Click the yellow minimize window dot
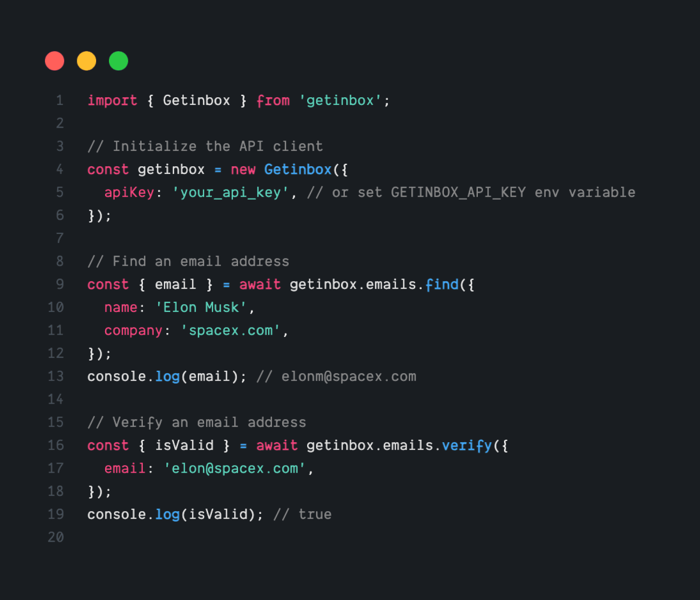This screenshot has width=700, height=600. pos(87,61)
